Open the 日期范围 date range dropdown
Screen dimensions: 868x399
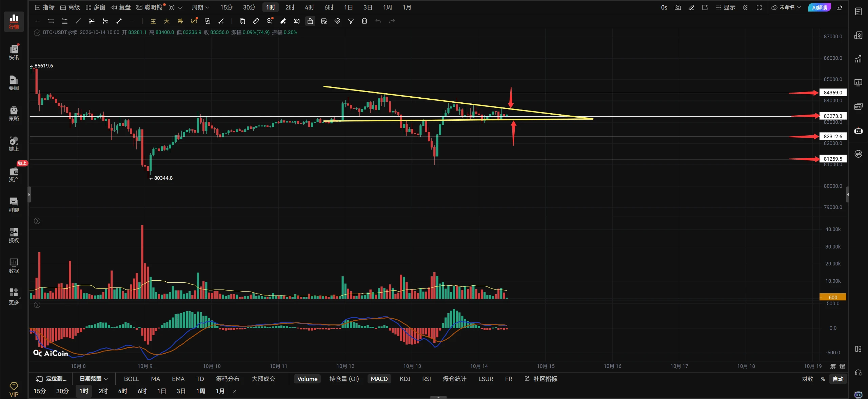click(94, 379)
